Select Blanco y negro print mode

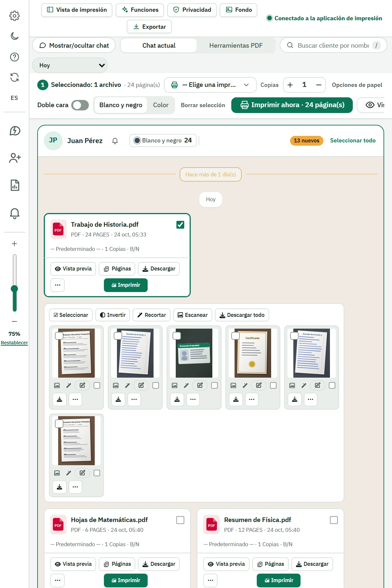pyautogui.click(x=121, y=105)
